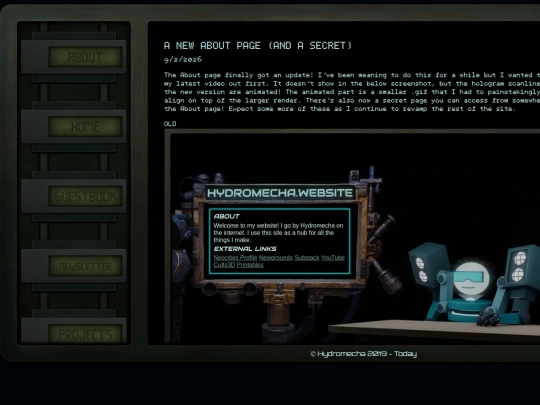The height and width of the screenshot is (405, 540).
Task: Open the Cults3D link
Action: point(224,265)
